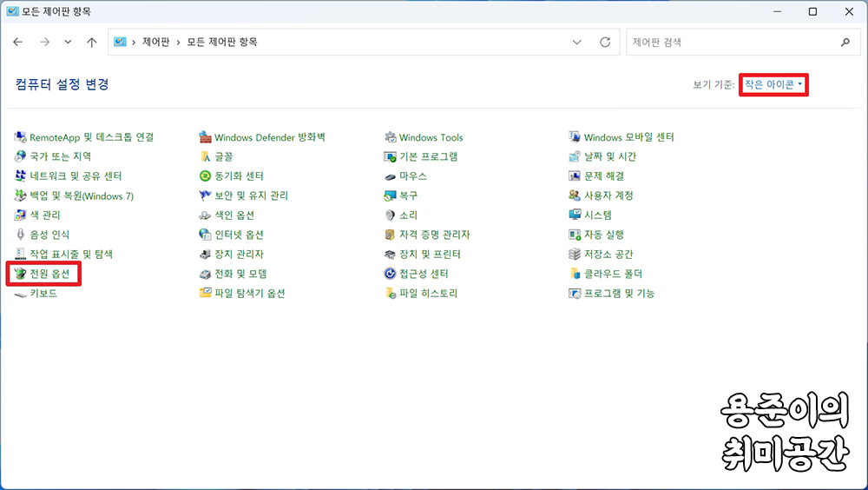
Task: Open the 자격 증명 관리자 link
Action: [x=435, y=235]
